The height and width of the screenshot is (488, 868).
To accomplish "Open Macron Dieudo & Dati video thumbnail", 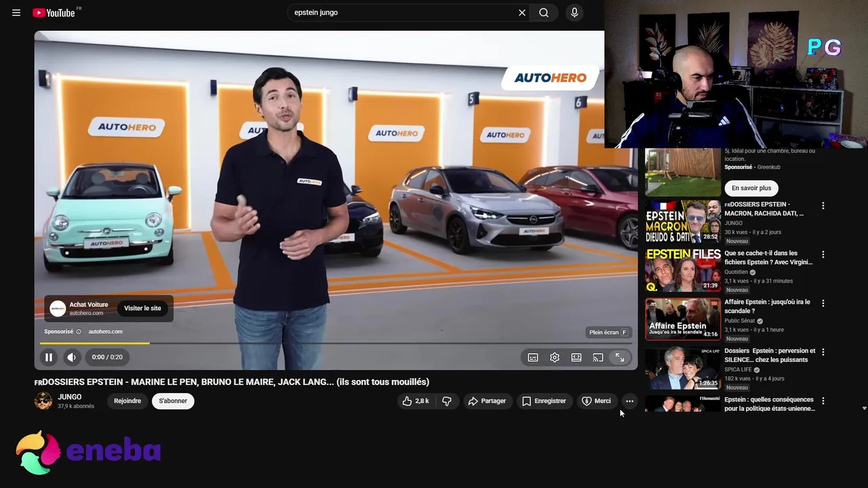I will point(683,222).
